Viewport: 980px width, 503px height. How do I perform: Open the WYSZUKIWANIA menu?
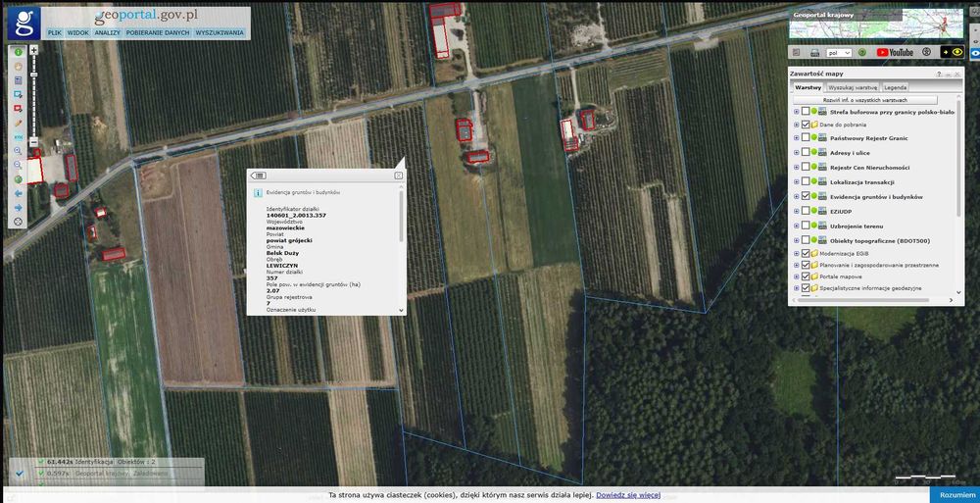point(220,32)
